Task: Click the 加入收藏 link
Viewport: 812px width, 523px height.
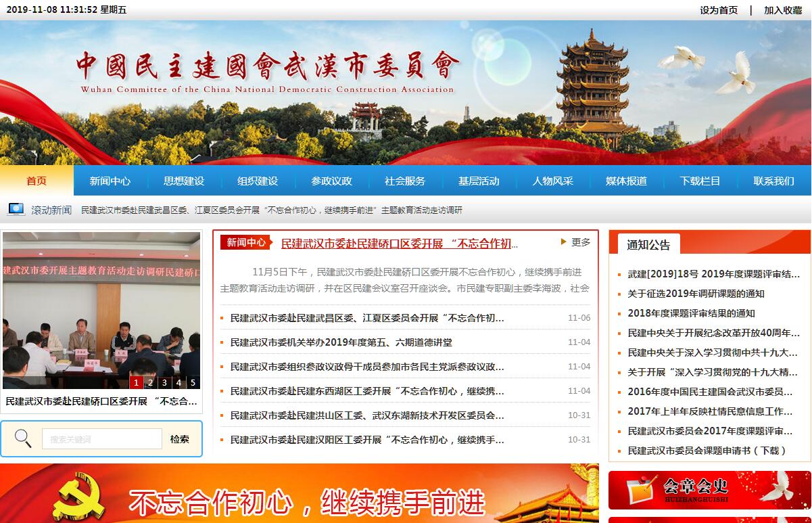Action: click(782, 10)
